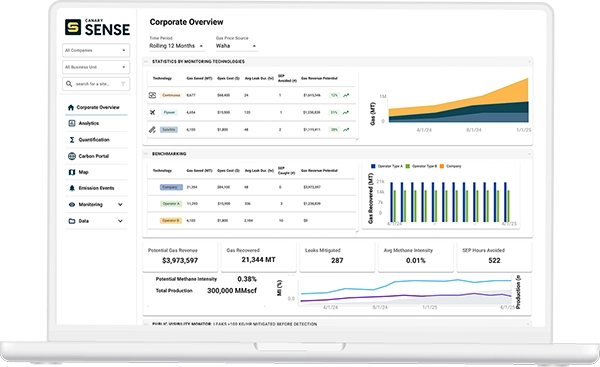Click the Continuous monitoring technology row icon

tap(152, 95)
